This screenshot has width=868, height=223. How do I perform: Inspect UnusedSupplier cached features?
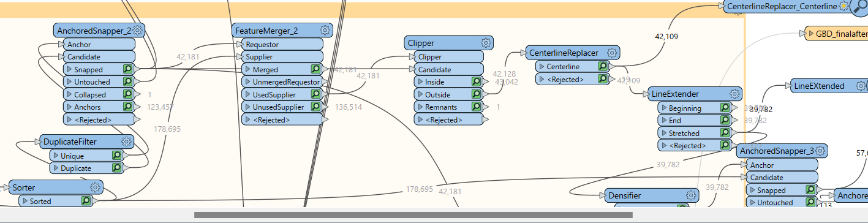(x=316, y=107)
